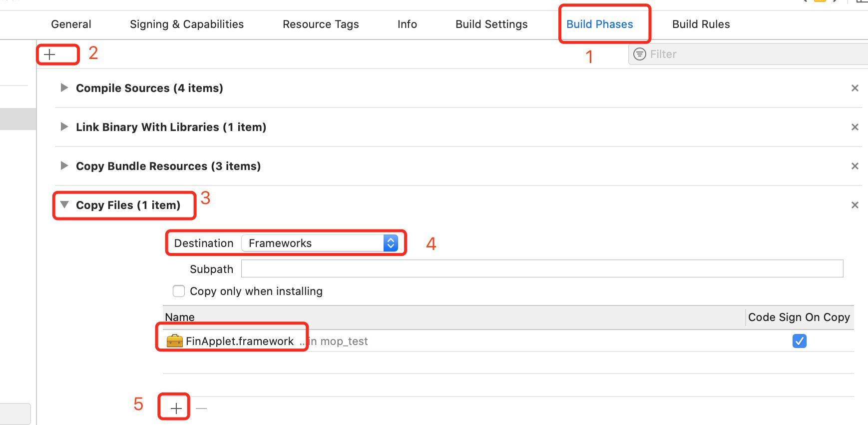Click the filter icon in the Filter field
Viewport: 868px width, 425px height.
point(639,54)
